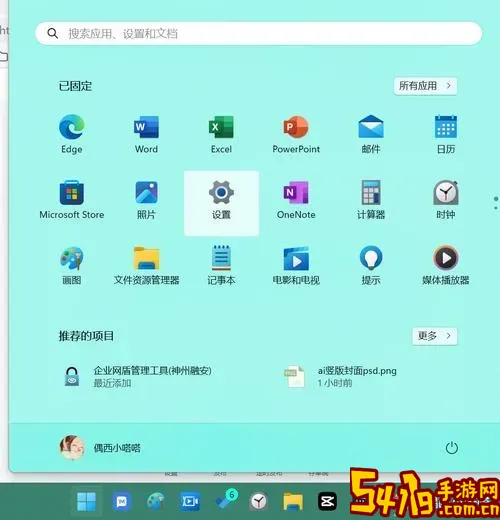Image resolution: width=500 pixels, height=520 pixels.
Task: Expand 所有应用 all apps list
Action: [425, 86]
